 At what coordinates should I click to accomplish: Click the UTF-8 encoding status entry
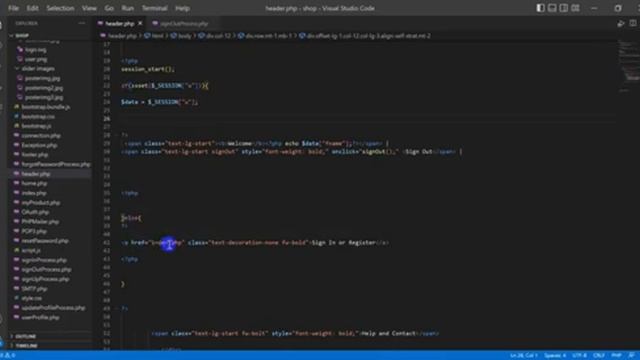(x=580, y=356)
